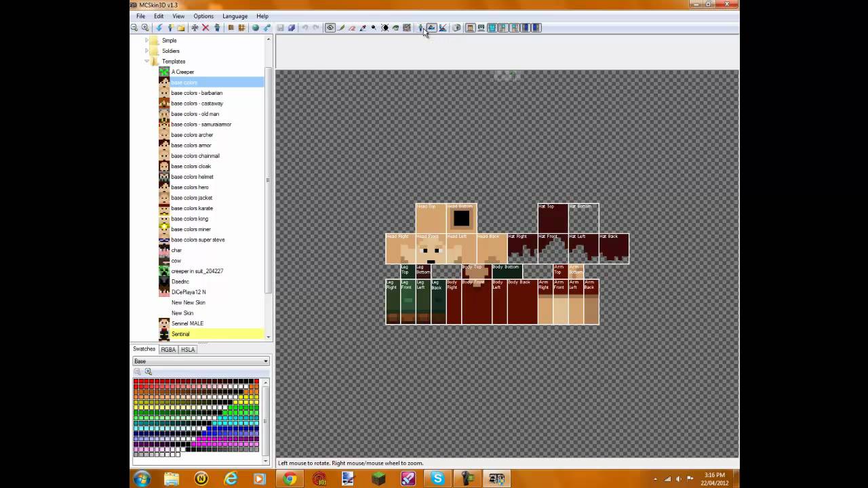The height and width of the screenshot is (488, 868).
Task: Open the Windows Start menu
Action: tap(142, 479)
